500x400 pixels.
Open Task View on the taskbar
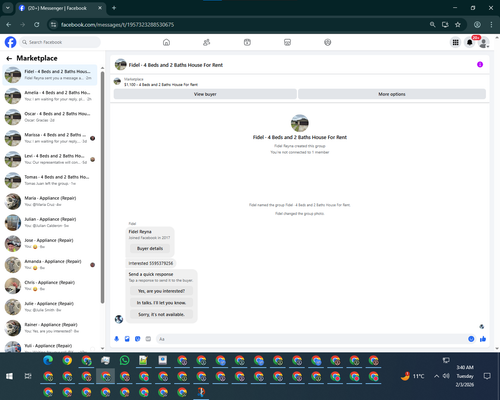point(28,376)
